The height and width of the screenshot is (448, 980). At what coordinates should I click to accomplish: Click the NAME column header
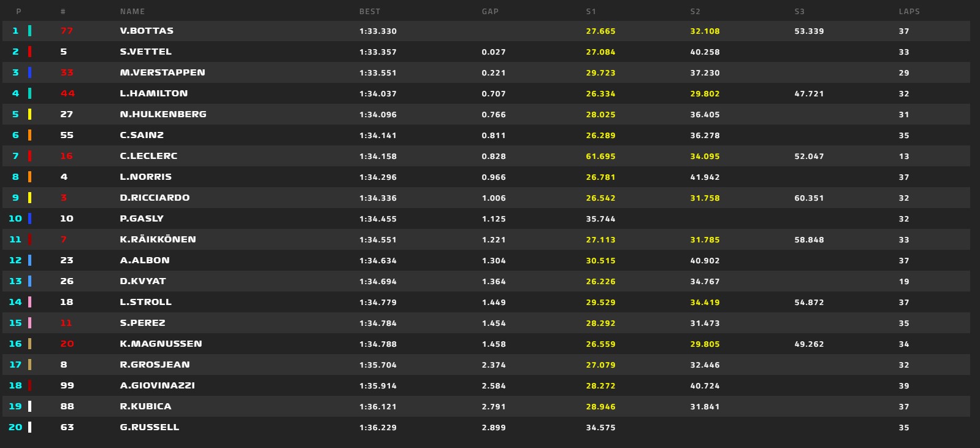point(132,12)
